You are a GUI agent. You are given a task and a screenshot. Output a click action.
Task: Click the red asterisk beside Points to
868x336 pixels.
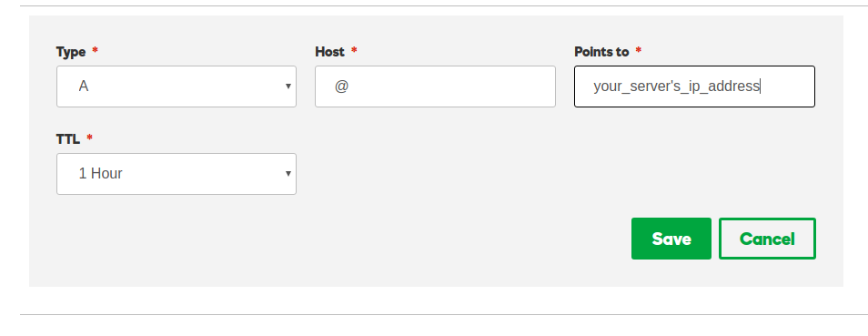click(639, 50)
